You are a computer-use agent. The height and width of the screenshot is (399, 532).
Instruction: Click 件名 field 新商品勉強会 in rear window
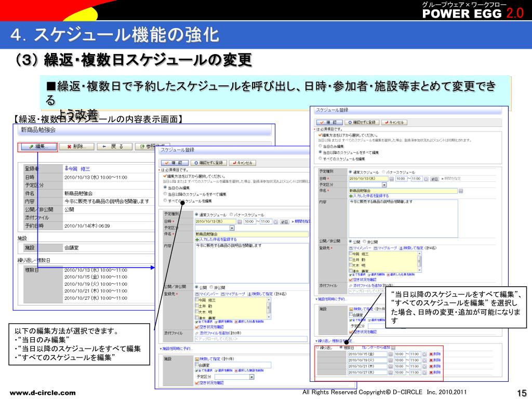[251, 234]
